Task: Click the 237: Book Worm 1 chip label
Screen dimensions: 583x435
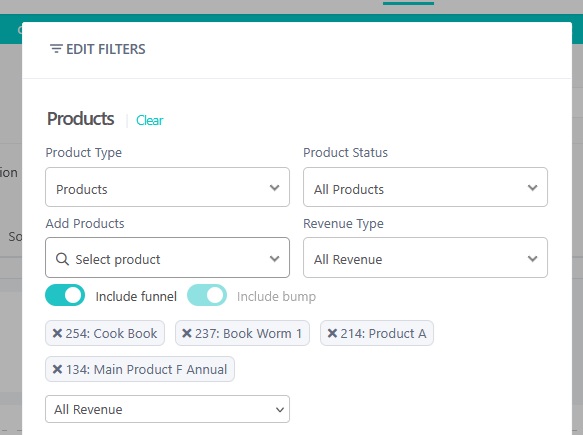Action: 248,334
